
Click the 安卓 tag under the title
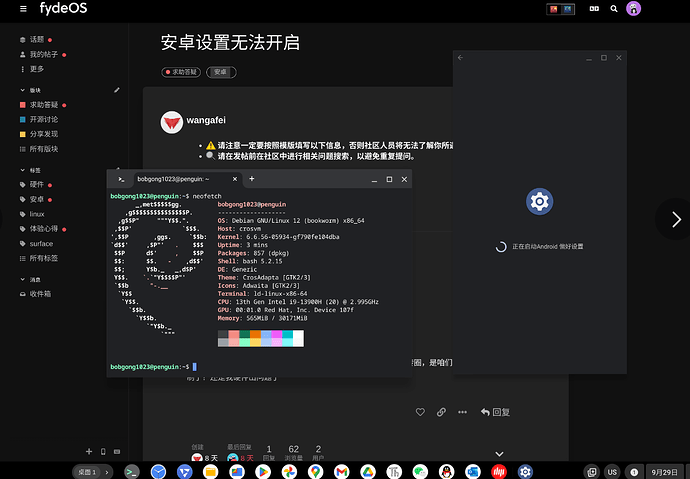(x=220, y=72)
